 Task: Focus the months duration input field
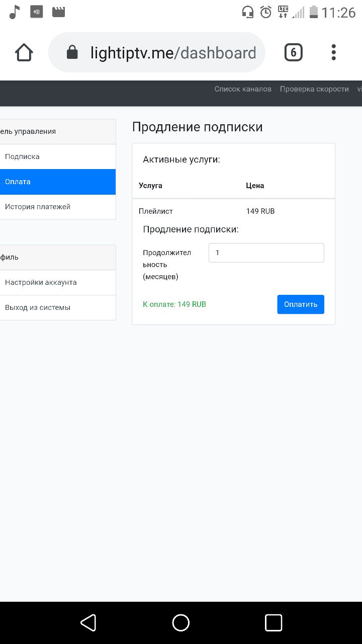click(266, 253)
